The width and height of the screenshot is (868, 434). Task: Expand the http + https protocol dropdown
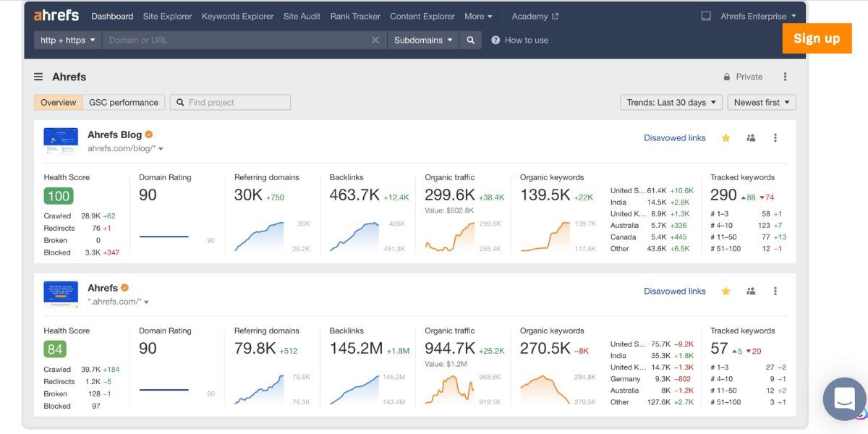click(68, 41)
